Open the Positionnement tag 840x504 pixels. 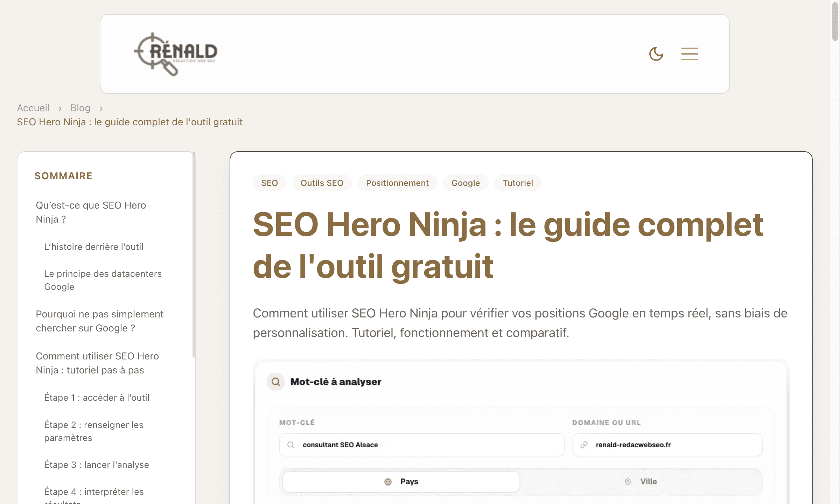pos(397,183)
